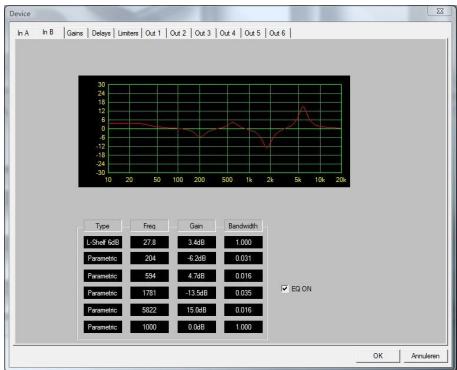Click the 1000 frequency field
Viewport: 457px width, 370px height.
pyautogui.click(x=150, y=327)
